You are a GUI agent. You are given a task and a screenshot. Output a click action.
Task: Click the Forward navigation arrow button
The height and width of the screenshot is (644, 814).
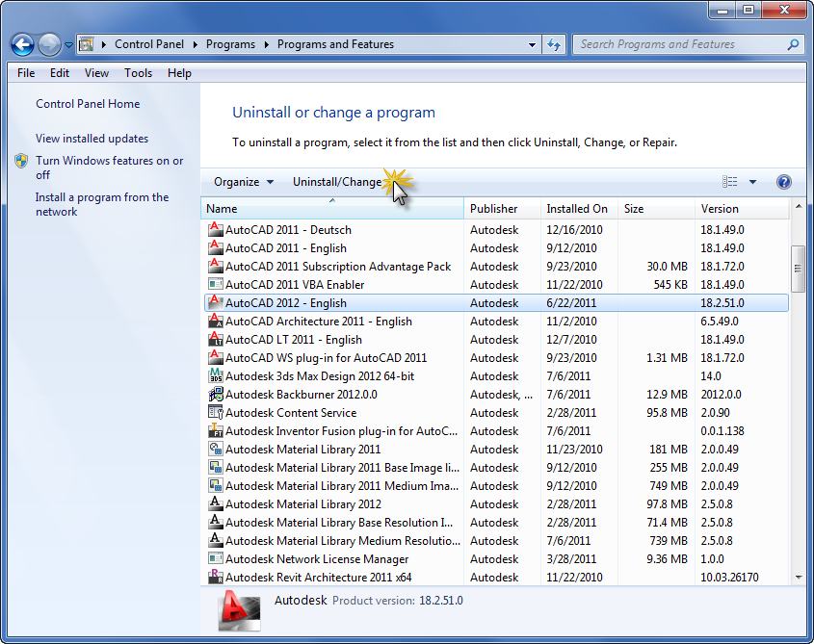pyautogui.click(x=50, y=44)
